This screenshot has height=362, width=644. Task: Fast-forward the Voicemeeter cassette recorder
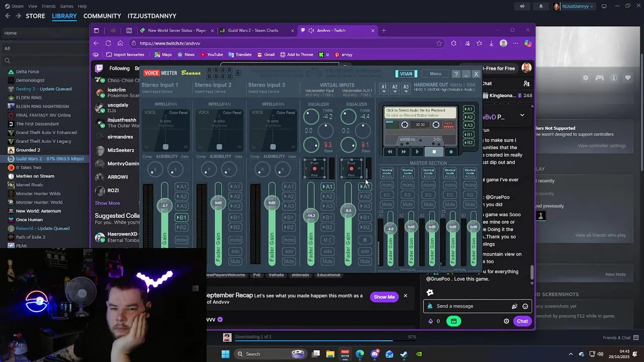(x=404, y=151)
